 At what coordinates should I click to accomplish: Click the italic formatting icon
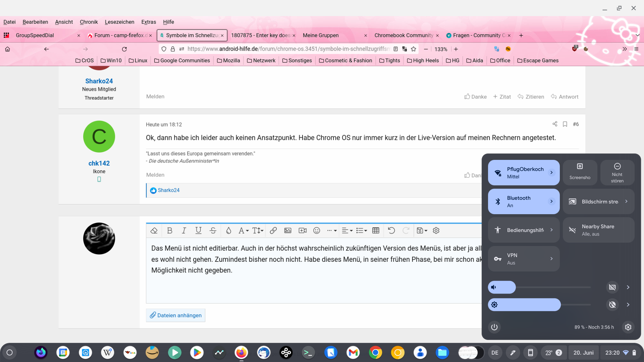184,231
